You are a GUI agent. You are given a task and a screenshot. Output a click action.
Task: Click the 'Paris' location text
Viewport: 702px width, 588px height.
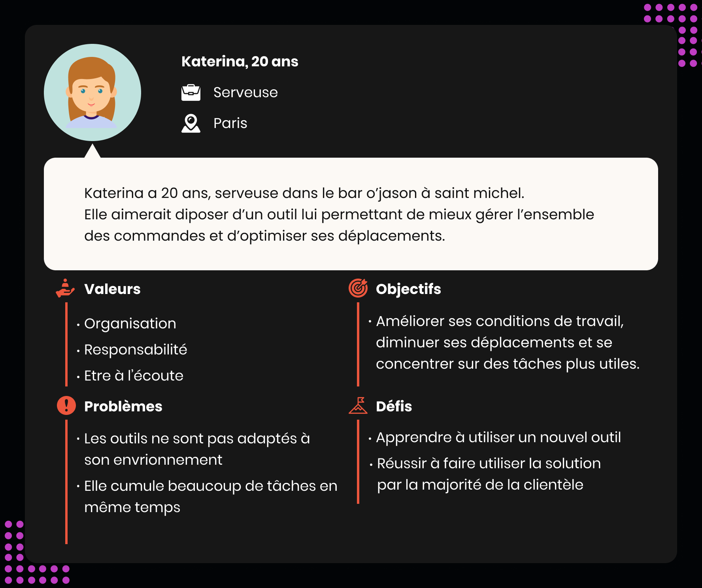coord(230,123)
